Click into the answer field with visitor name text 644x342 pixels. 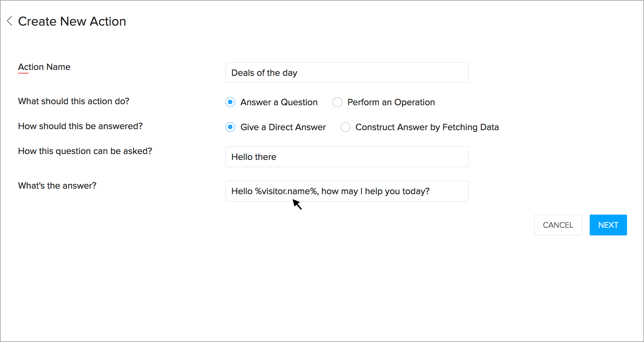click(347, 191)
